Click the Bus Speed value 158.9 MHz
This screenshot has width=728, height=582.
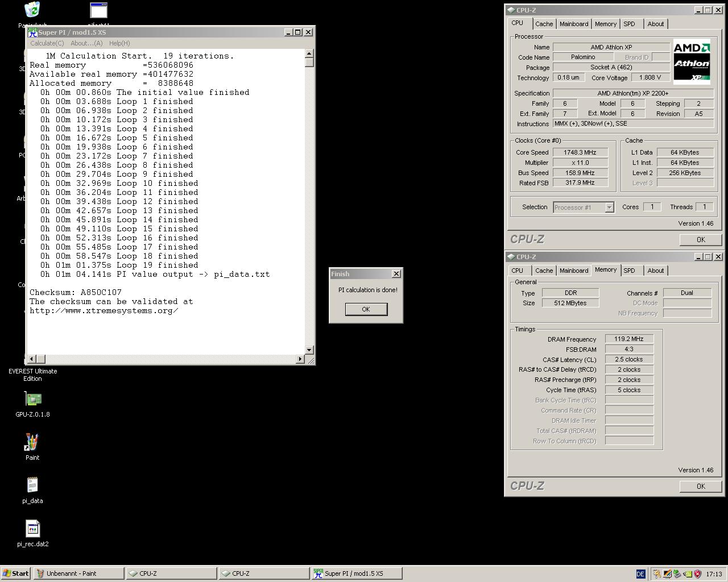[x=580, y=173]
